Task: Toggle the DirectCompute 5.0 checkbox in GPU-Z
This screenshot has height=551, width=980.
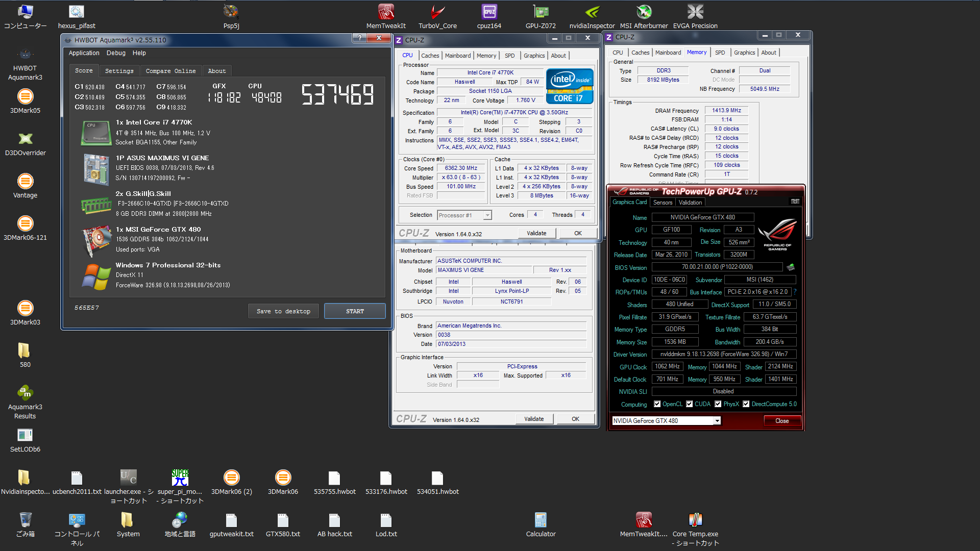Action: tap(746, 404)
